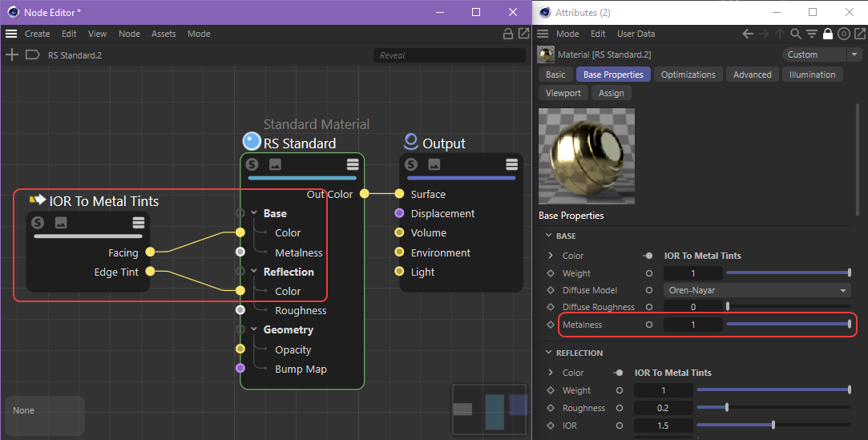Image resolution: width=868 pixels, height=440 pixels.
Task: Toggle the Node Editor lock icon
Action: 507,34
